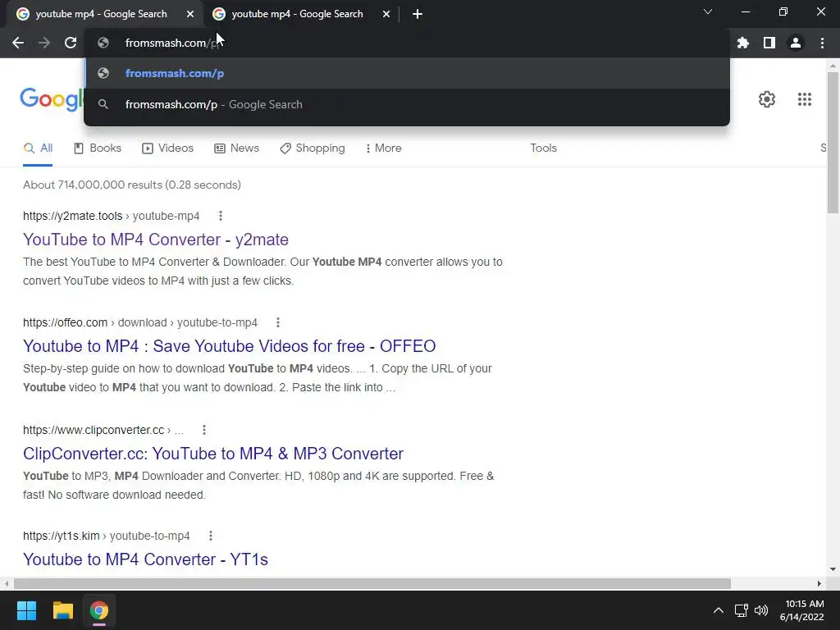Click the Chrome taskbar icon
Screen dimensions: 840x630
[99, 610]
